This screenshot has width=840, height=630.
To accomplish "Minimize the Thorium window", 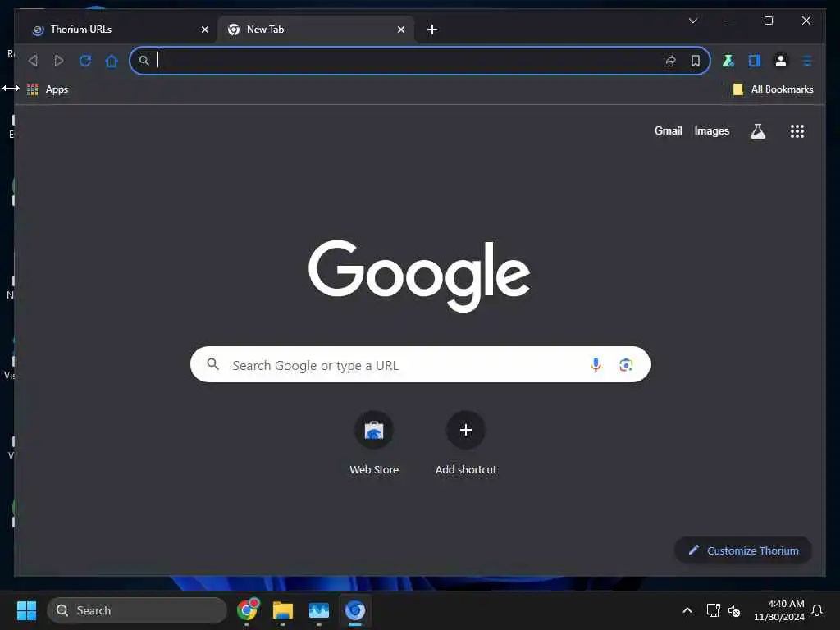I will tap(731, 21).
